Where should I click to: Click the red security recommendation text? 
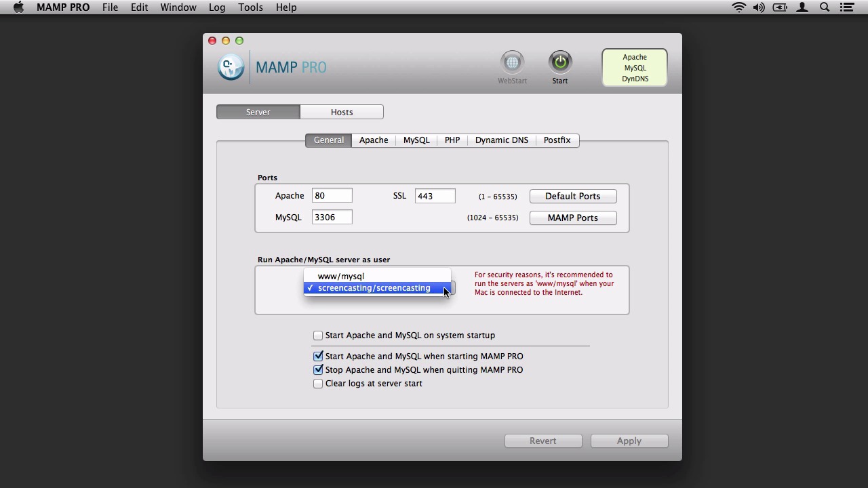coord(545,283)
